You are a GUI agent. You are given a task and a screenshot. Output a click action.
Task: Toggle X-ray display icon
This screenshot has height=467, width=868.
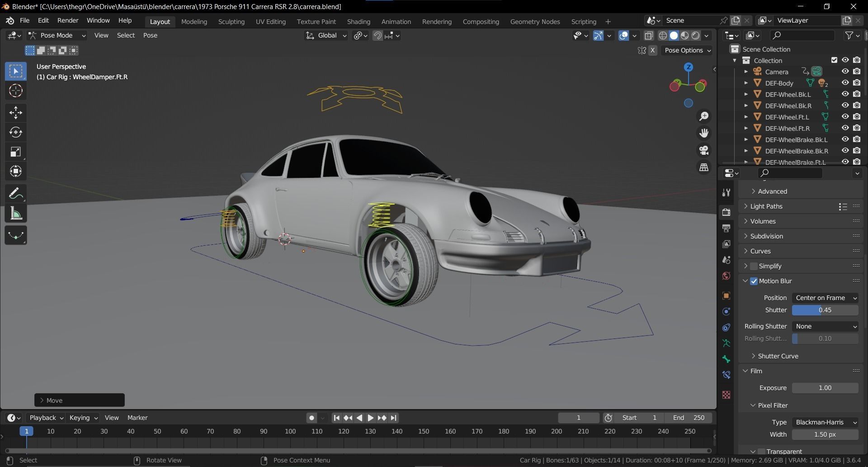pyautogui.click(x=649, y=36)
